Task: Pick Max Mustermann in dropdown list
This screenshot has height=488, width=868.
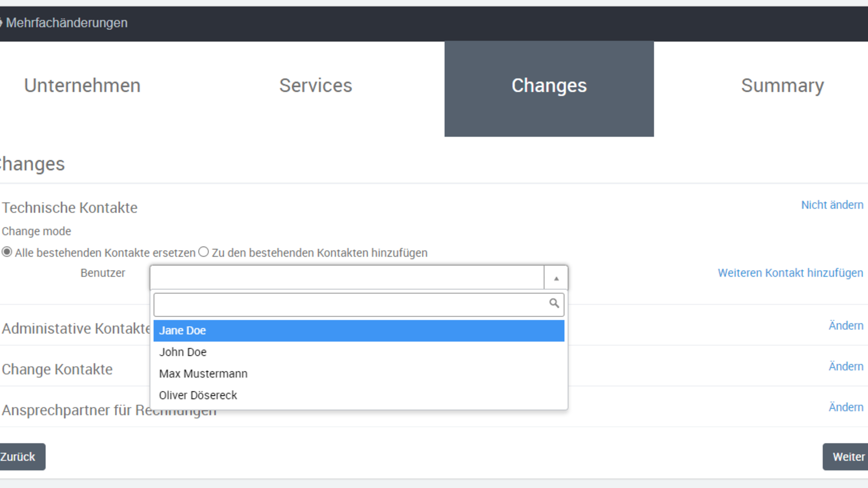Action: tap(358, 373)
